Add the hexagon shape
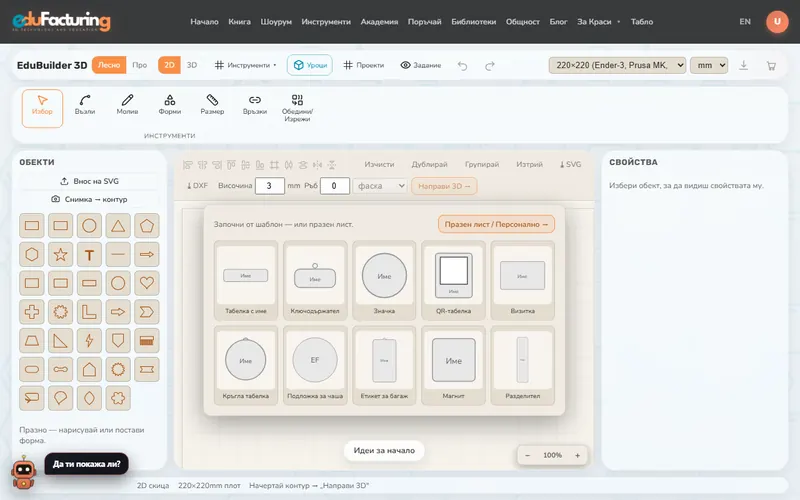The image size is (800, 500). click(32, 254)
